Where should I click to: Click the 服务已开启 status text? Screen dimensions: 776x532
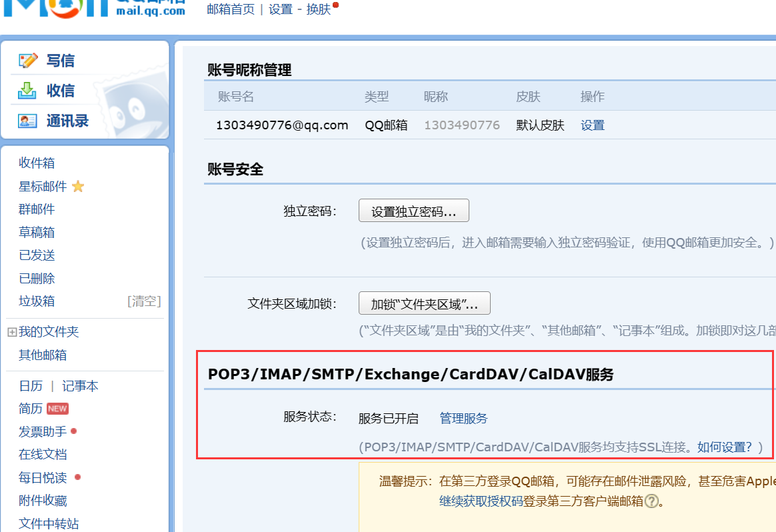coord(389,418)
